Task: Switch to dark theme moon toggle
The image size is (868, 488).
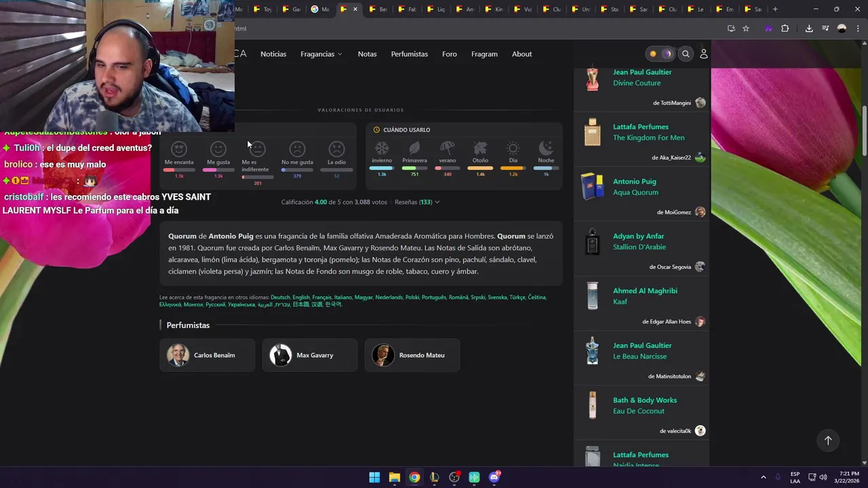Action: pos(667,54)
